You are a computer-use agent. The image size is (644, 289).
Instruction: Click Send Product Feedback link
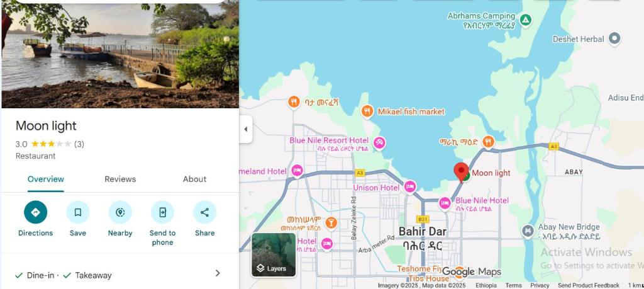pos(588,285)
